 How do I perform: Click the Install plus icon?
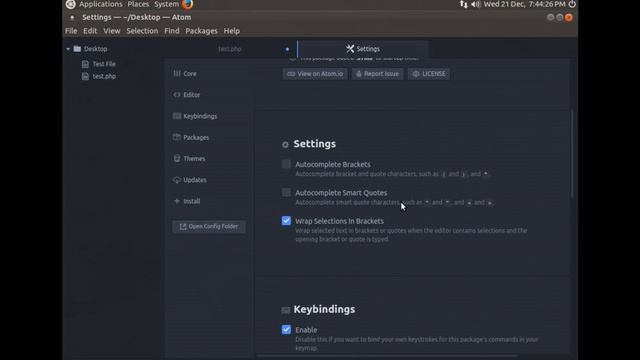[177, 201]
